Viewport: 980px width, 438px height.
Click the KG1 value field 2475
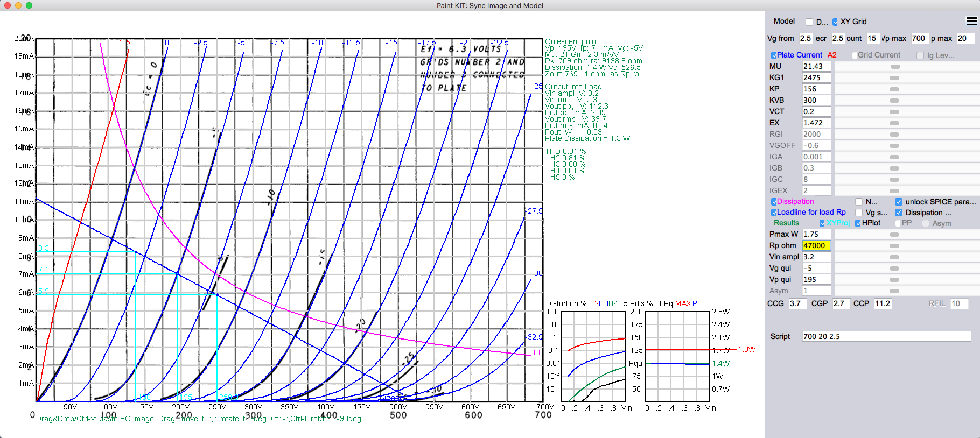point(816,77)
